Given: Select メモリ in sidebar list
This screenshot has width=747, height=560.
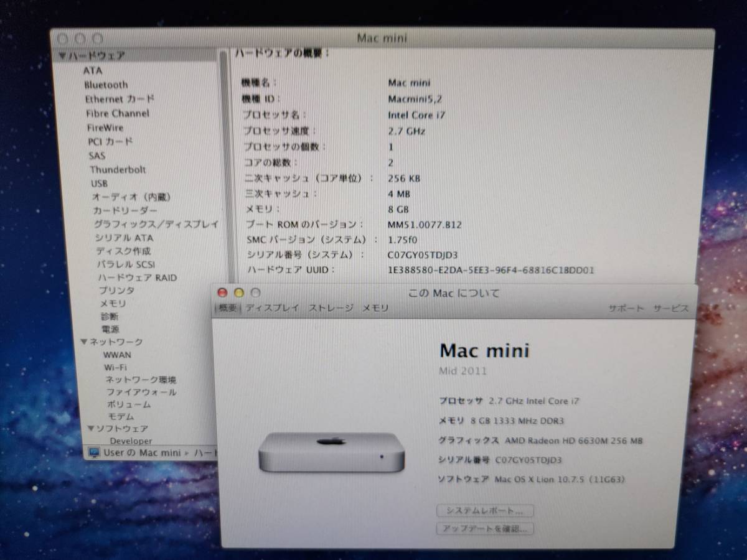Looking at the screenshot, I should click(x=113, y=304).
